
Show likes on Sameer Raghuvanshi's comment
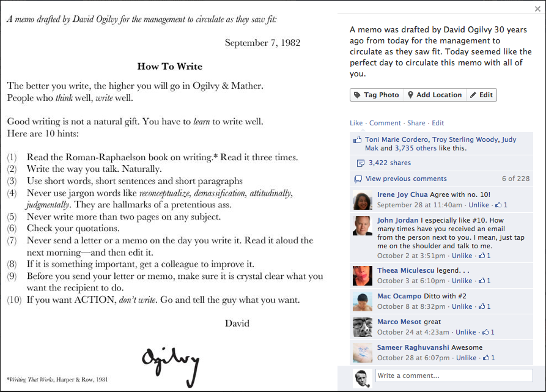489,358
